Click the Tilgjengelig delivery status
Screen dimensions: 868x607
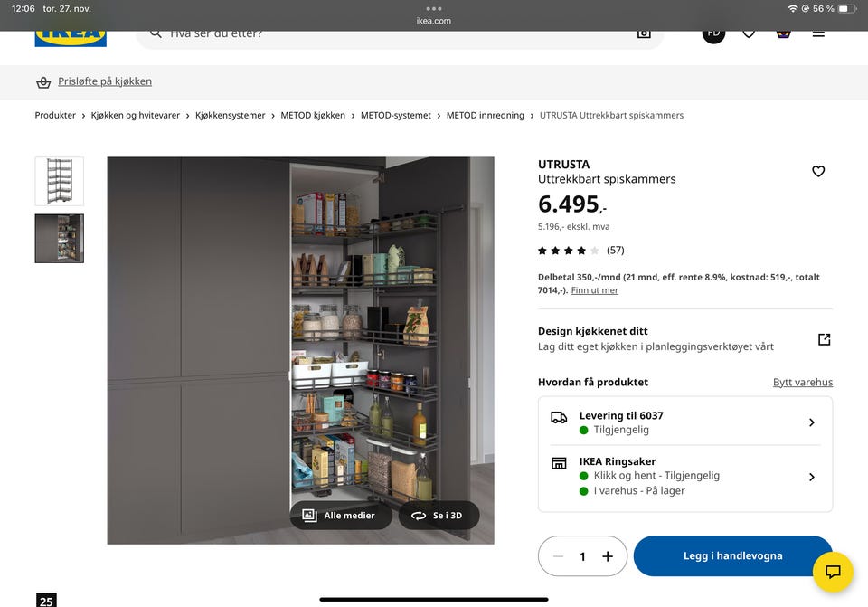tap(621, 430)
